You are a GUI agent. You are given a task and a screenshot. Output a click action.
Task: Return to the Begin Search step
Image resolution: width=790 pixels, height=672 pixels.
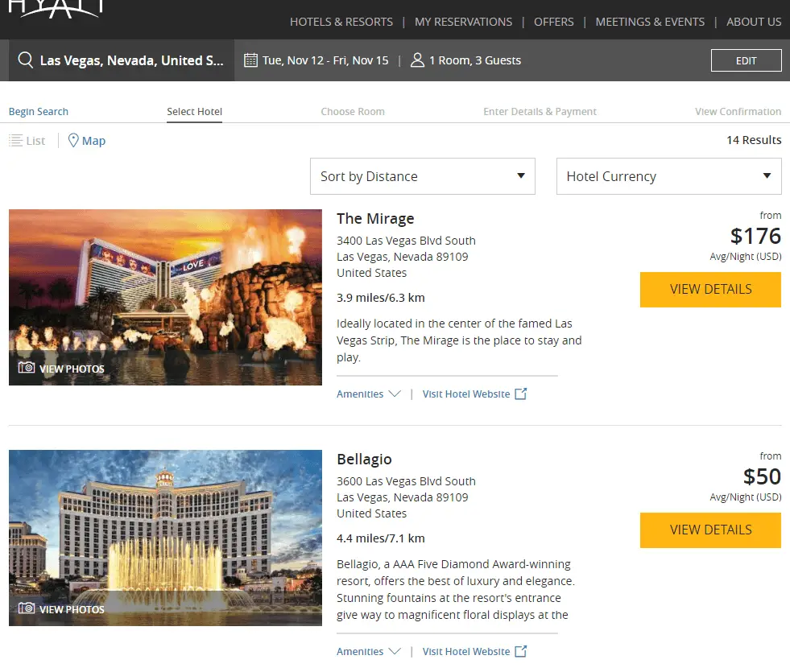point(39,112)
